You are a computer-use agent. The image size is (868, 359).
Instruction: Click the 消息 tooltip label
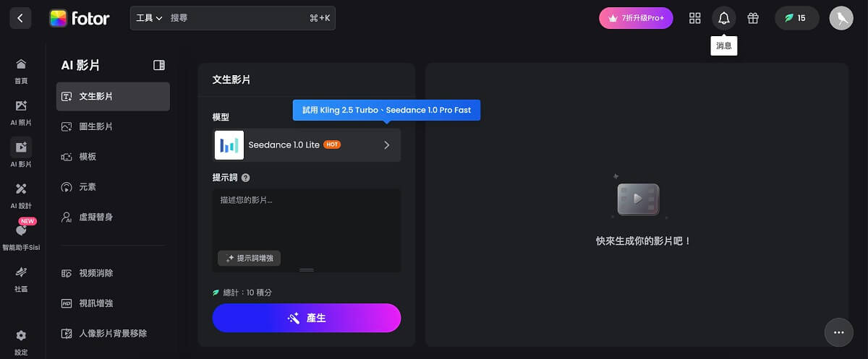(724, 46)
